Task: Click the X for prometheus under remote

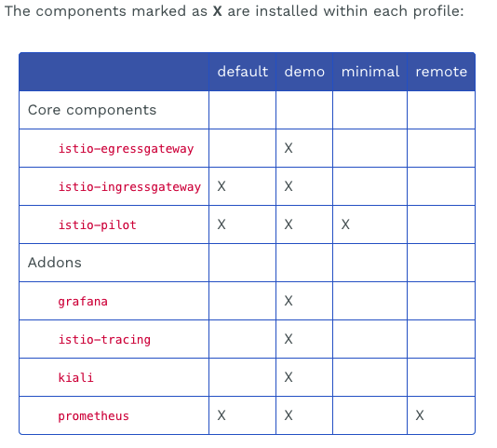Action: [420, 415]
